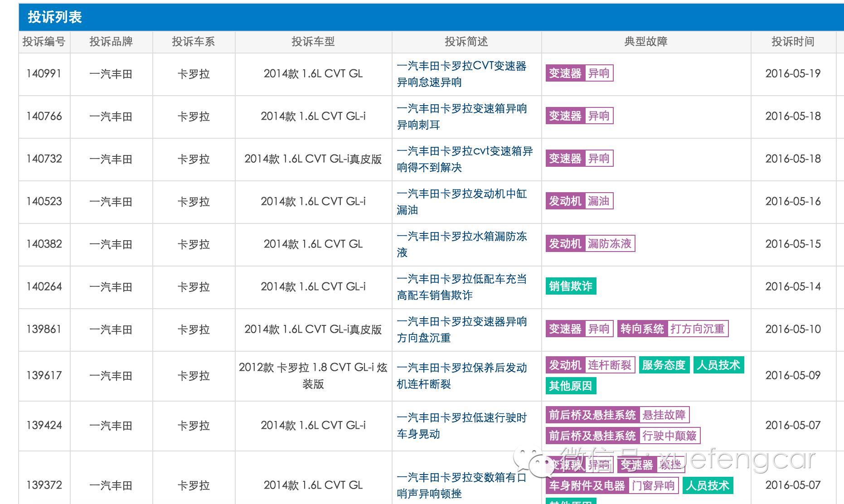This screenshot has height=504, width=844.
Task: Click the 人员技术 tag on complaint 139617
Action: 719,365
